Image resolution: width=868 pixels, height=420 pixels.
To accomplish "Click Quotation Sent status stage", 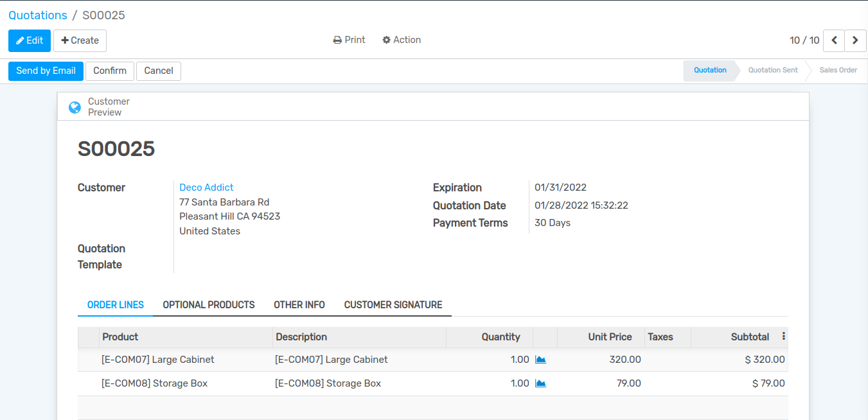I will (x=773, y=70).
